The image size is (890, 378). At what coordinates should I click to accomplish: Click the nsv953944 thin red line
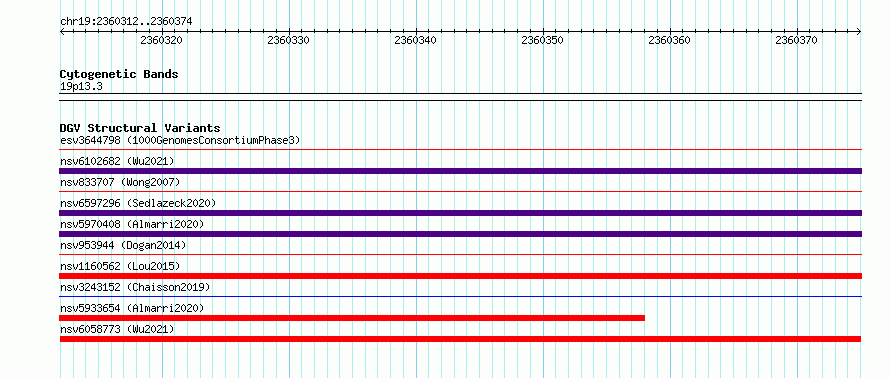[460, 255]
